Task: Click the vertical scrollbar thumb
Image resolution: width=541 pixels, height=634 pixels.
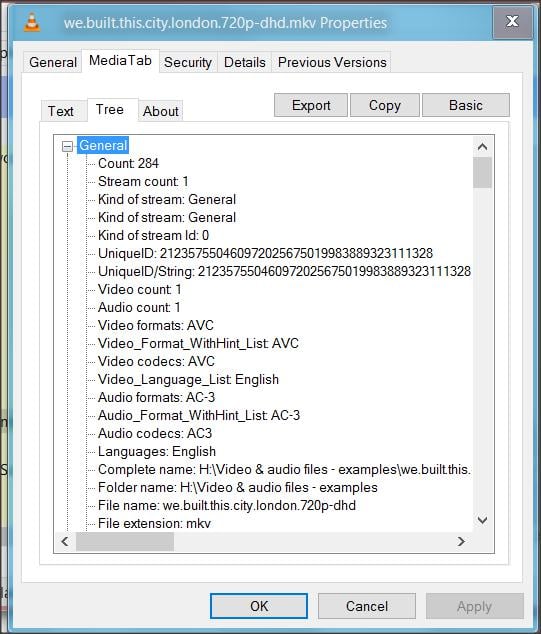Action: click(482, 173)
